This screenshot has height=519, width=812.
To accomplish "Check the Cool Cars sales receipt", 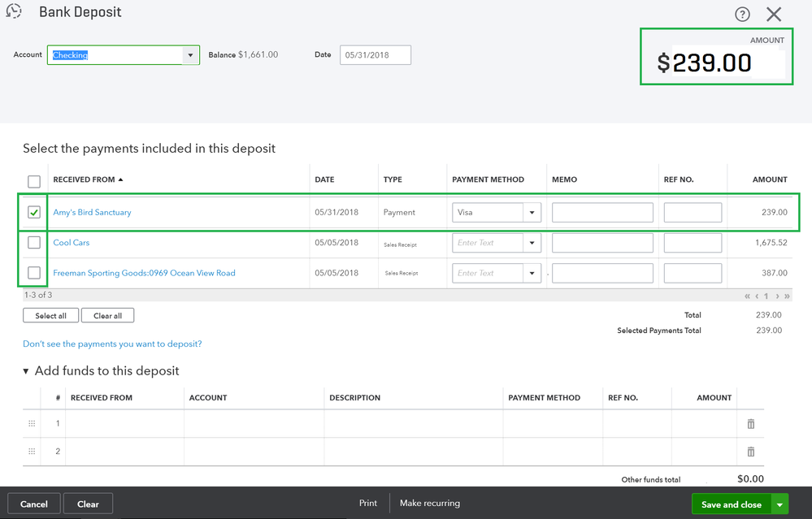I will pyautogui.click(x=34, y=242).
